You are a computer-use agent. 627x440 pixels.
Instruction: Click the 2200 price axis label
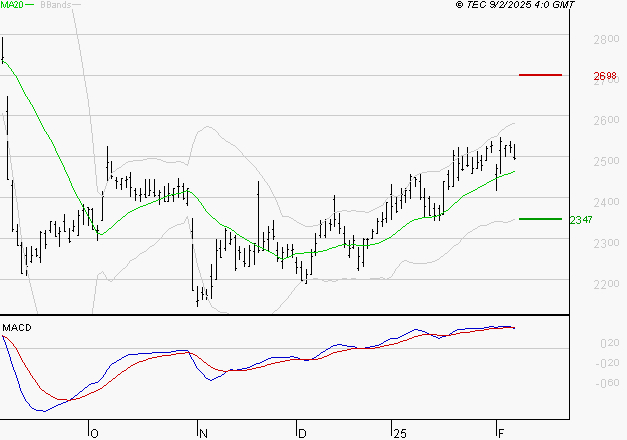click(604, 285)
